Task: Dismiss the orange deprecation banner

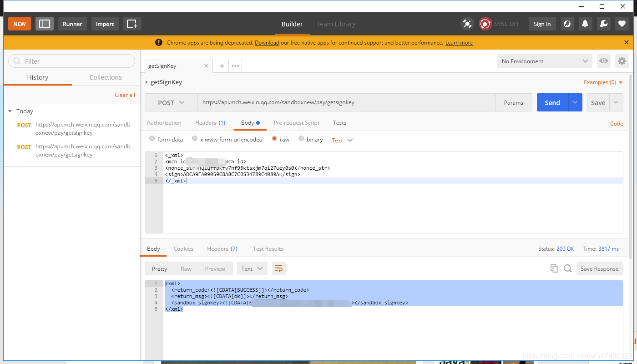Action: pos(627,42)
